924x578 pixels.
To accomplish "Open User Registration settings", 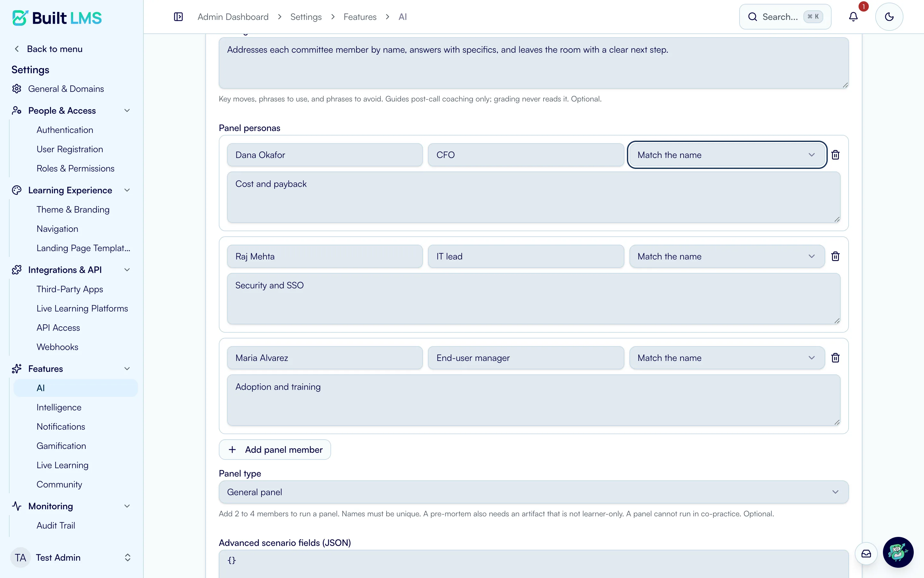I will pyautogui.click(x=70, y=149).
